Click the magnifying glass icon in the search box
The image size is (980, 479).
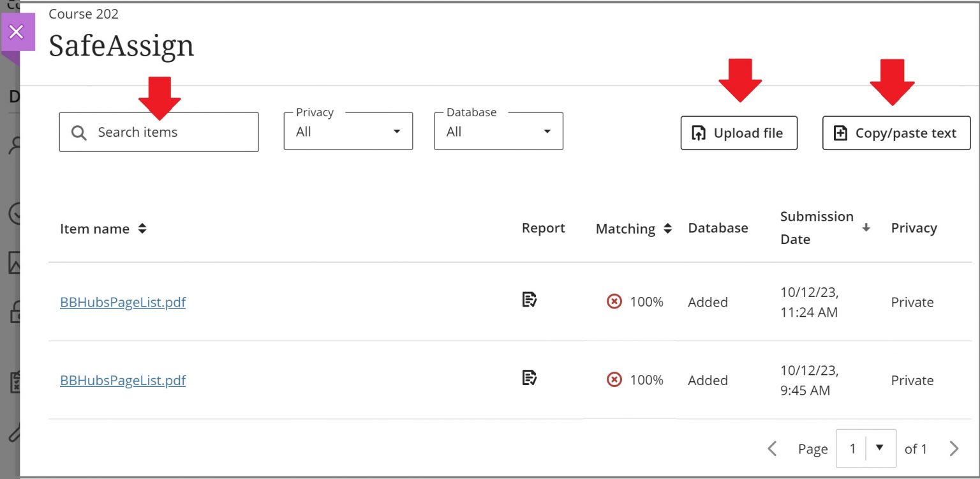78,132
